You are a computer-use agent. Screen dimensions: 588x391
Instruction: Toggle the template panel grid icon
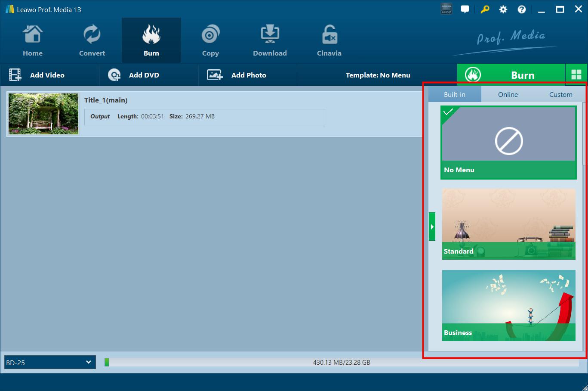(576, 75)
